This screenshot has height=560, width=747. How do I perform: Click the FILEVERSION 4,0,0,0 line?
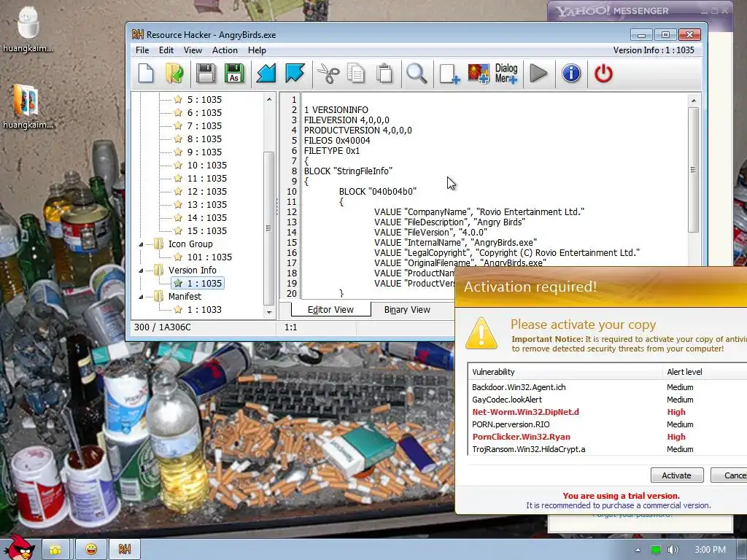[x=347, y=120]
